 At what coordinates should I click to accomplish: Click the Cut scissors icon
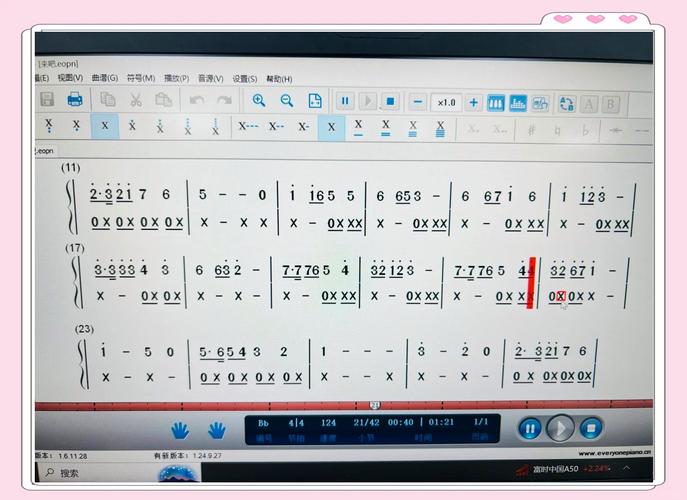(x=136, y=100)
